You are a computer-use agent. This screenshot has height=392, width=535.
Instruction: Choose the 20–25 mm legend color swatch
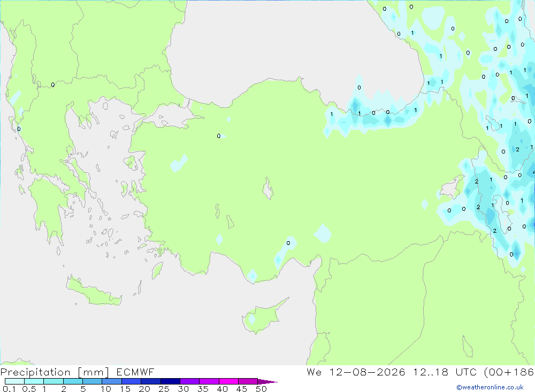pyautogui.click(x=151, y=381)
